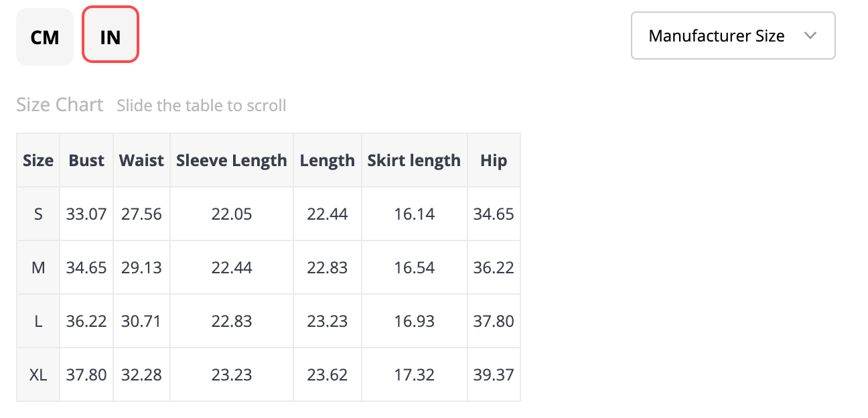Click the bust value 33.07
The height and width of the screenshot is (418, 868).
pos(86,214)
